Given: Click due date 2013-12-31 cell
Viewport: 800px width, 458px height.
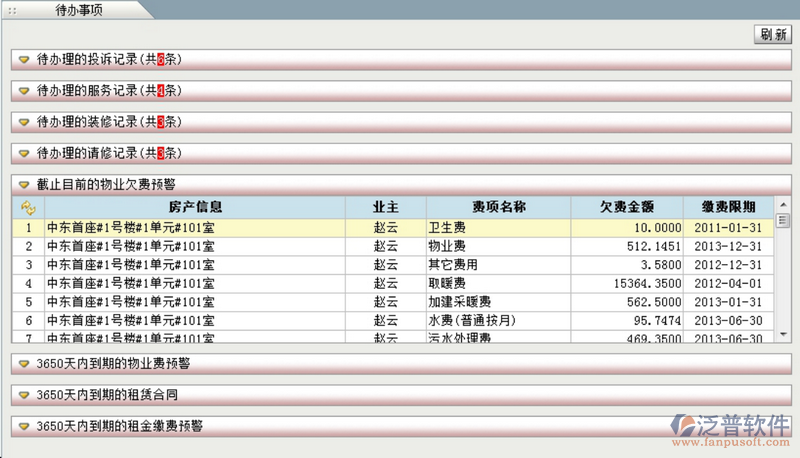Looking at the screenshot, I should 729,247.
